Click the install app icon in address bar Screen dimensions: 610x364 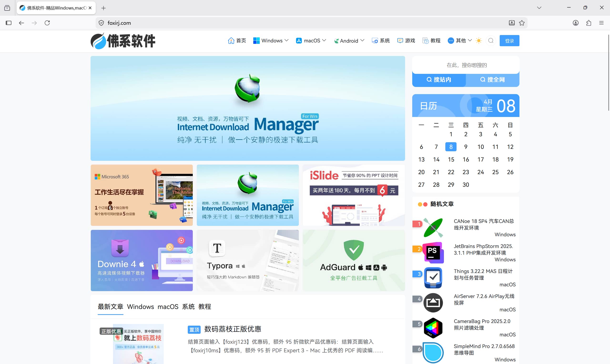(511, 23)
